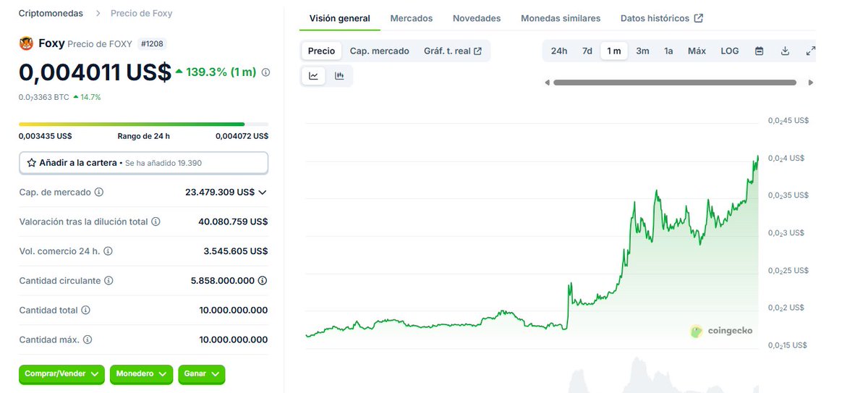Open info icon next to 139.3% change

[265, 72]
